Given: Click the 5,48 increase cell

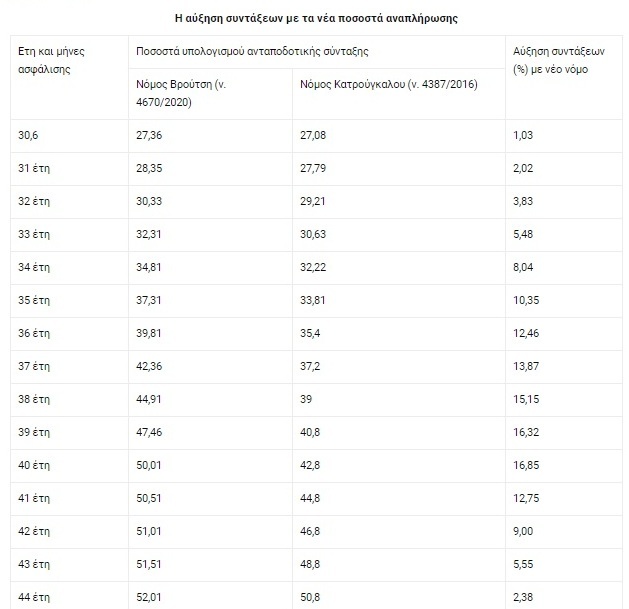Looking at the screenshot, I should coord(525,234).
